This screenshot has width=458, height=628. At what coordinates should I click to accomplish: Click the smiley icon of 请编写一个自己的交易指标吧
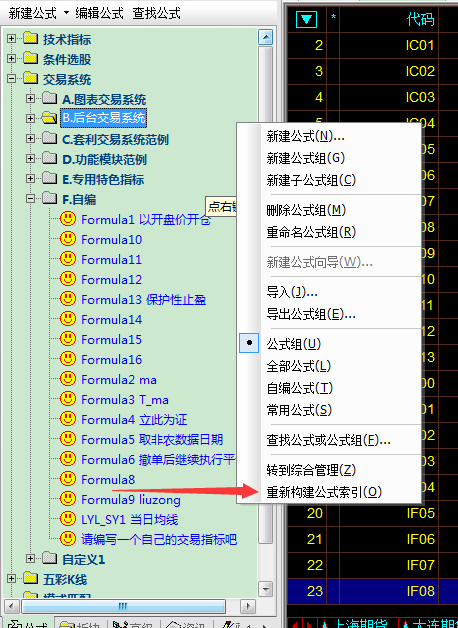point(68,539)
